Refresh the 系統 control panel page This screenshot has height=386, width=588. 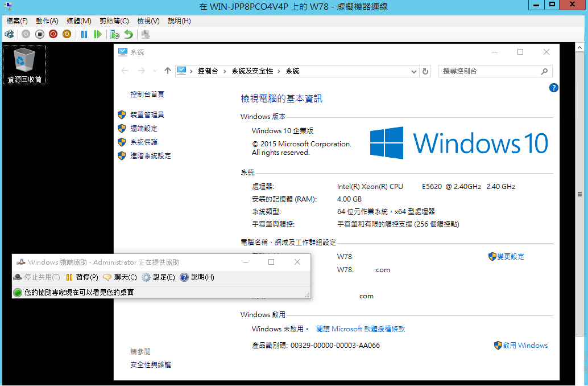pos(425,71)
